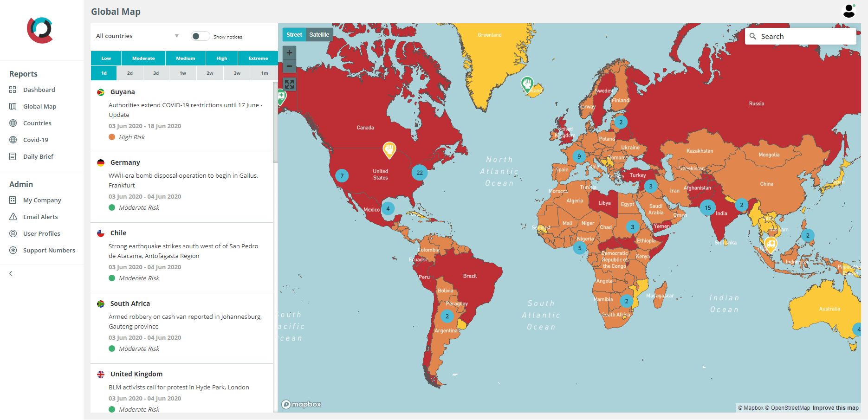Collapse the sidebar with the left chevron

pos(11,273)
